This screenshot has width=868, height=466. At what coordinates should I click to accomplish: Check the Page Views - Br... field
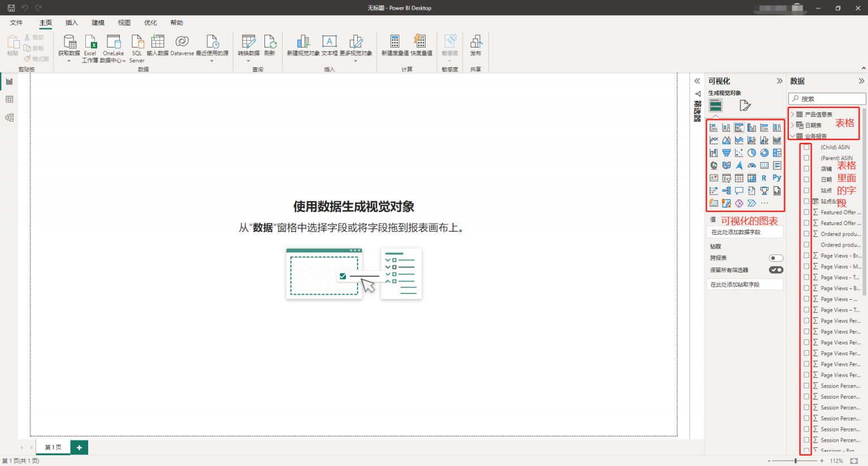click(x=806, y=256)
